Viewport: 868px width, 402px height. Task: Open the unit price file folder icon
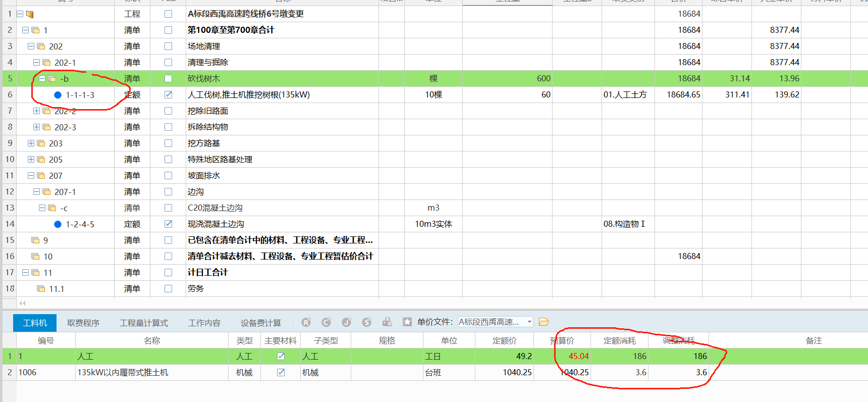[544, 322]
